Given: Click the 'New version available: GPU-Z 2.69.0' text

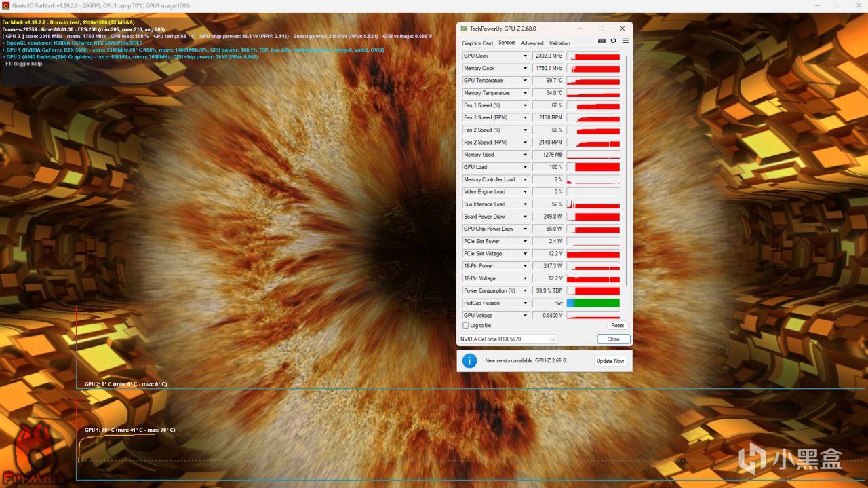Looking at the screenshot, I should coord(525,361).
